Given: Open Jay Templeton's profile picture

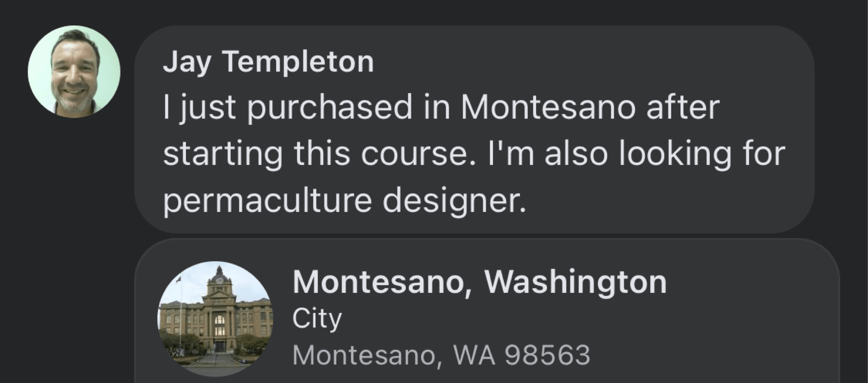Looking at the screenshot, I should click(74, 72).
